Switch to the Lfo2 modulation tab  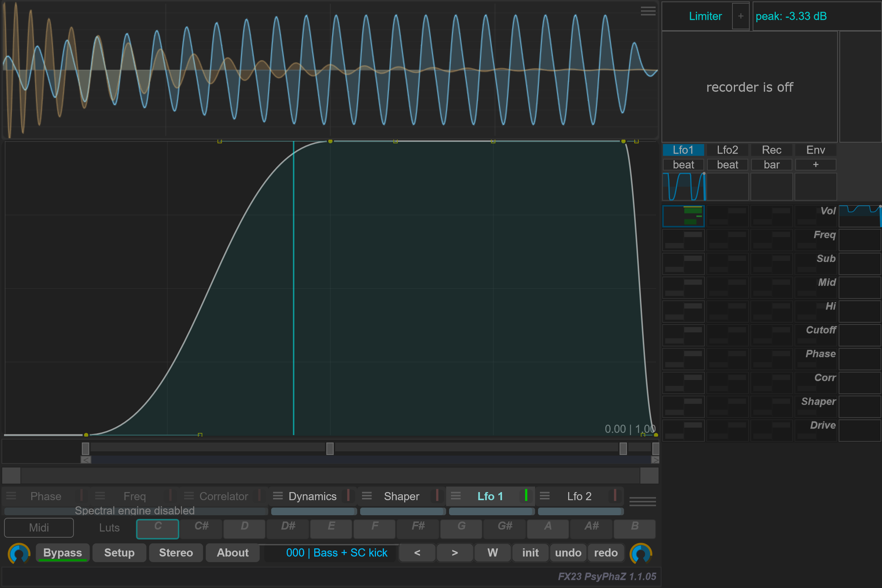pos(728,150)
